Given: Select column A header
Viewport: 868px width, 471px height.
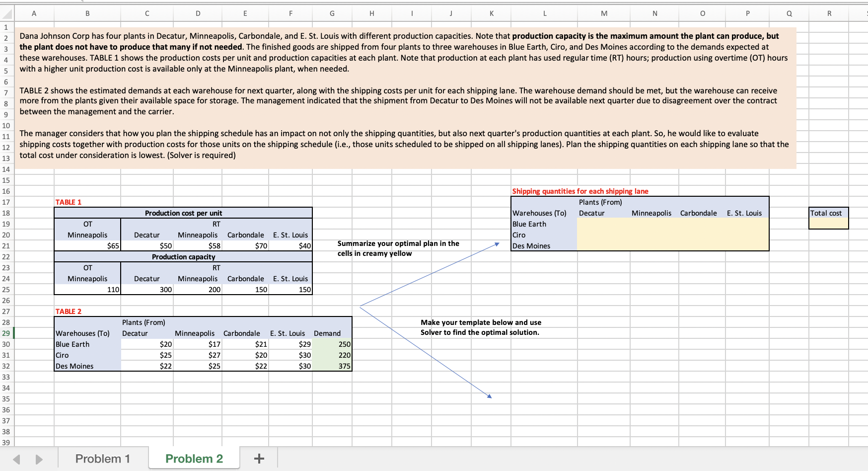Looking at the screenshot, I should (34, 13).
